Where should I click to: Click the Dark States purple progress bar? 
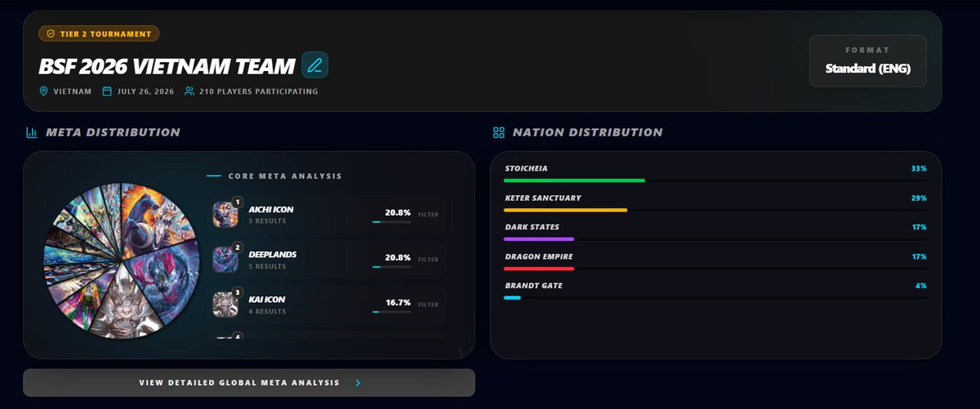tap(539, 239)
